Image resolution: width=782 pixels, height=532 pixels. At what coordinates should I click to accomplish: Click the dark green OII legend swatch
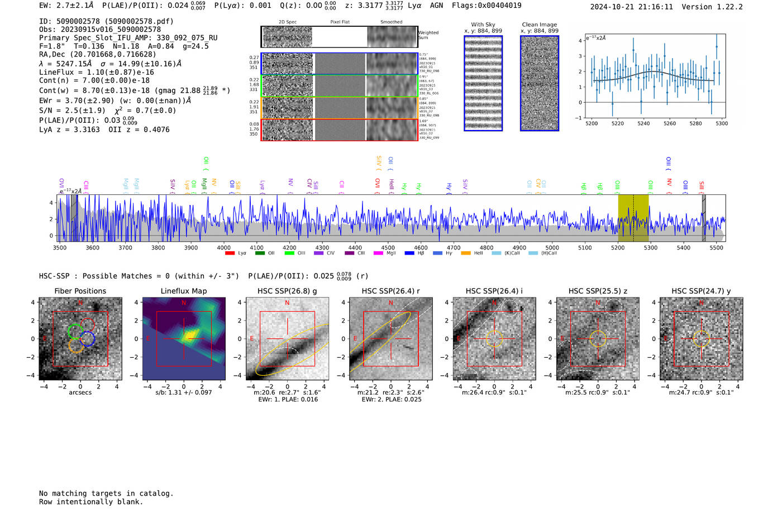260,253
